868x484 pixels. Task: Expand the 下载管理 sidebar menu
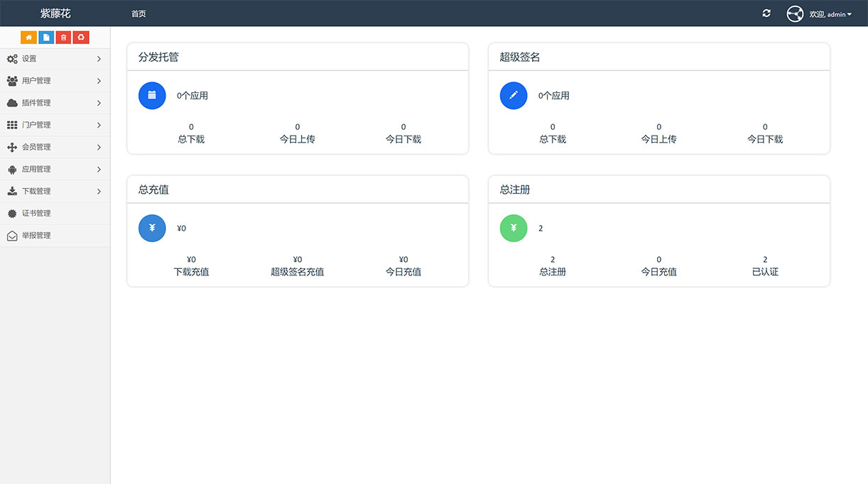55,192
